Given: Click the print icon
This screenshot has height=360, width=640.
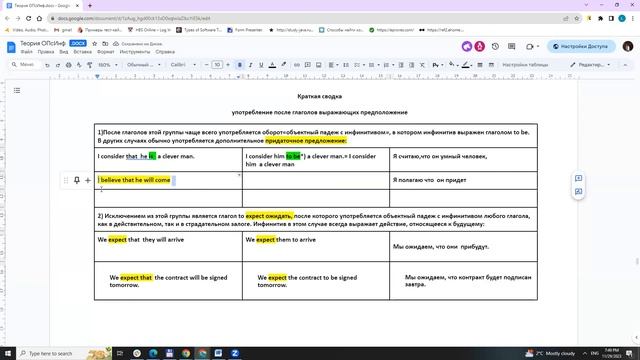Looking at the screenshot, I should (x=69, y=65).
